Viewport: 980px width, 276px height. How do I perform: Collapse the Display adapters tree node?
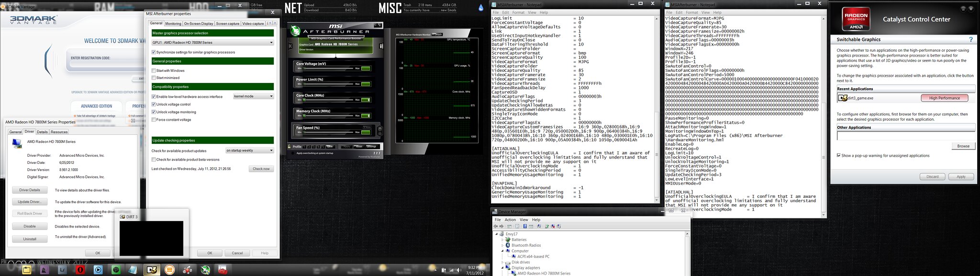pos(502,268)
